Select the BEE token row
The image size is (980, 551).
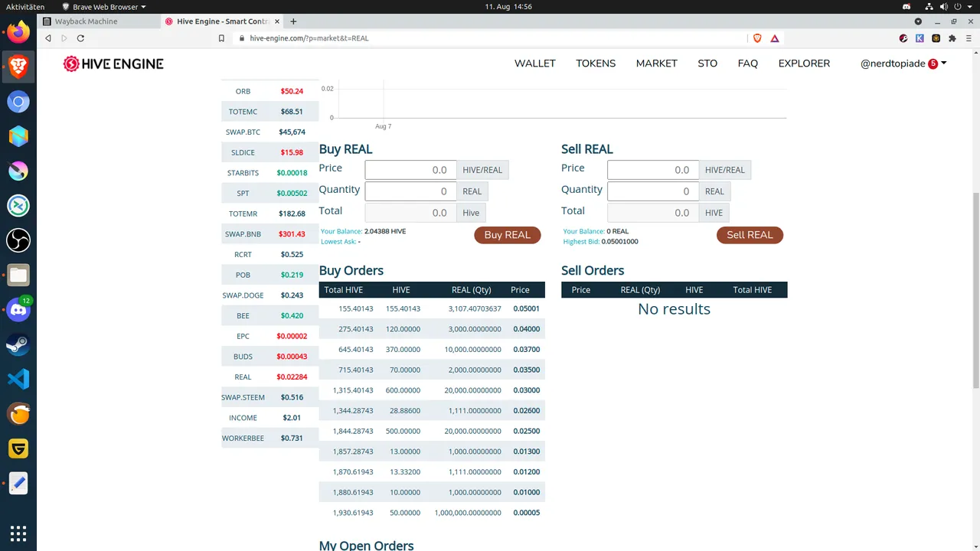point(269,315)
